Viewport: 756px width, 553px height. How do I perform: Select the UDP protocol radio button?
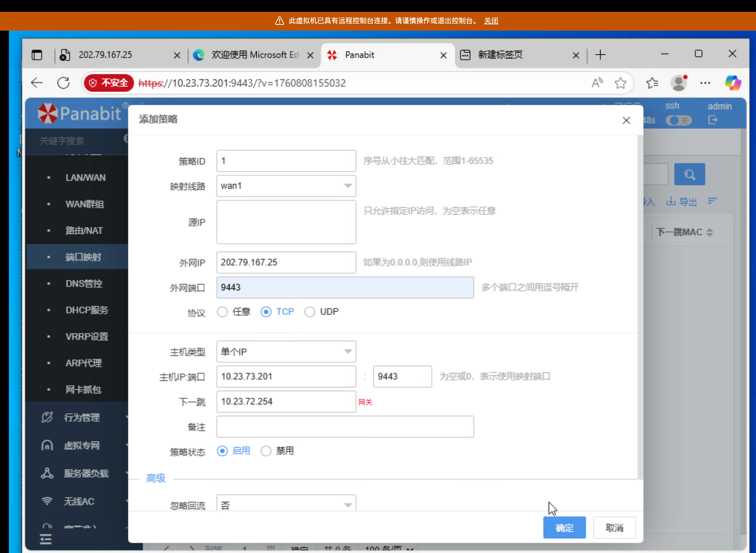coord(310,312)
